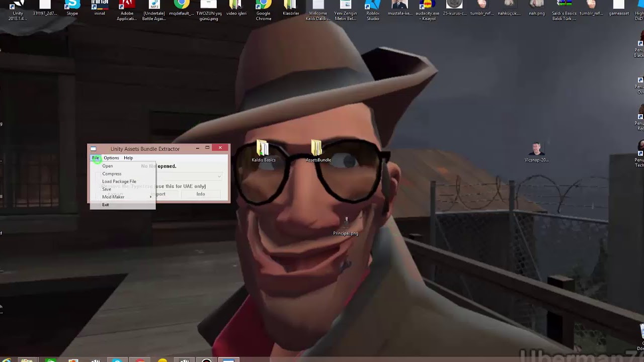Select the Yeni Zengin Metin Belgesi file
644x362 pixels.
[x=345, y=10]
